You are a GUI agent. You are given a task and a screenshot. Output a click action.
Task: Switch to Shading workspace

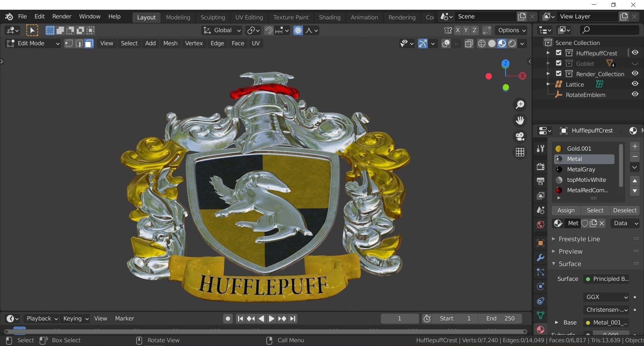pos(329,17)
